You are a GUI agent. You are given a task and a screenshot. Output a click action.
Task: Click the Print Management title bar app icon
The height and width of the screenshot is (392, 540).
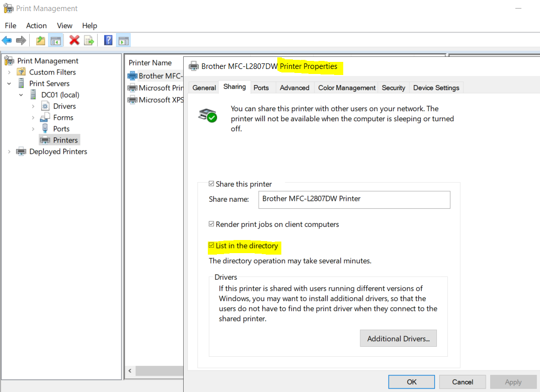click(8, 8)
